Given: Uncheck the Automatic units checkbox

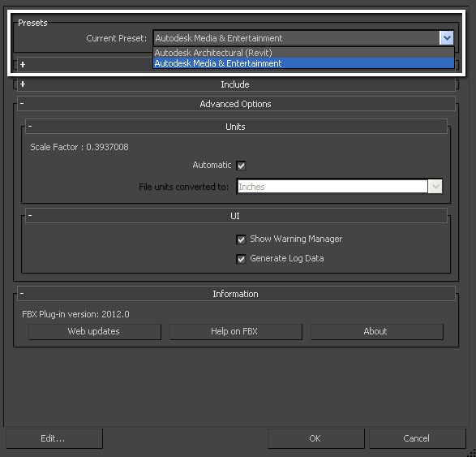Looking at the screenshot, I should (x=241, y=166).
